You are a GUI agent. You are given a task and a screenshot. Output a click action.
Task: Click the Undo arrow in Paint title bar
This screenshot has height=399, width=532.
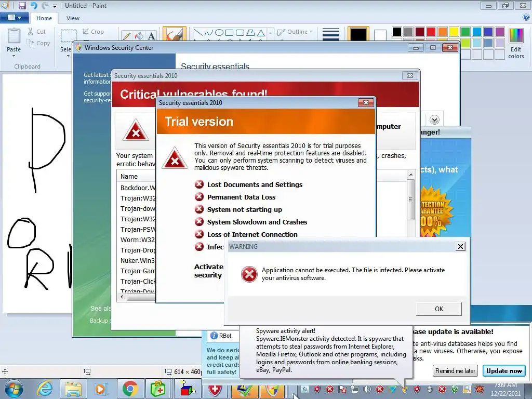34,5
